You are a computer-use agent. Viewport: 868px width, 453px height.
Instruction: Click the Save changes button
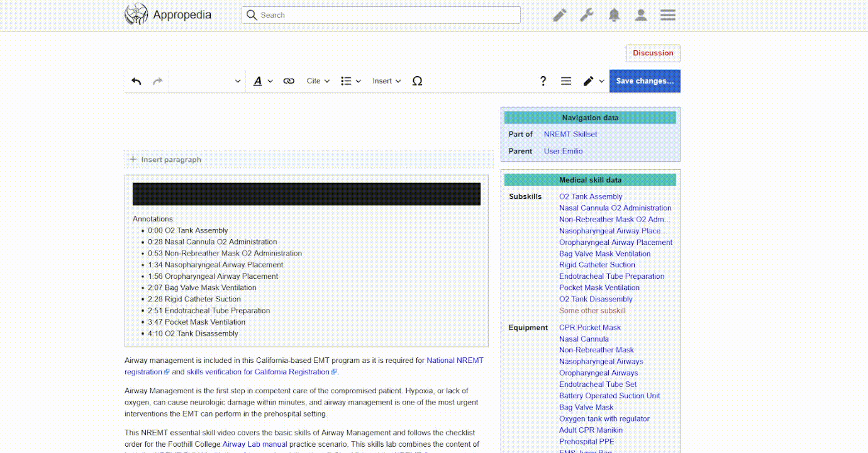pyautogui.click(x=645, y=81)
